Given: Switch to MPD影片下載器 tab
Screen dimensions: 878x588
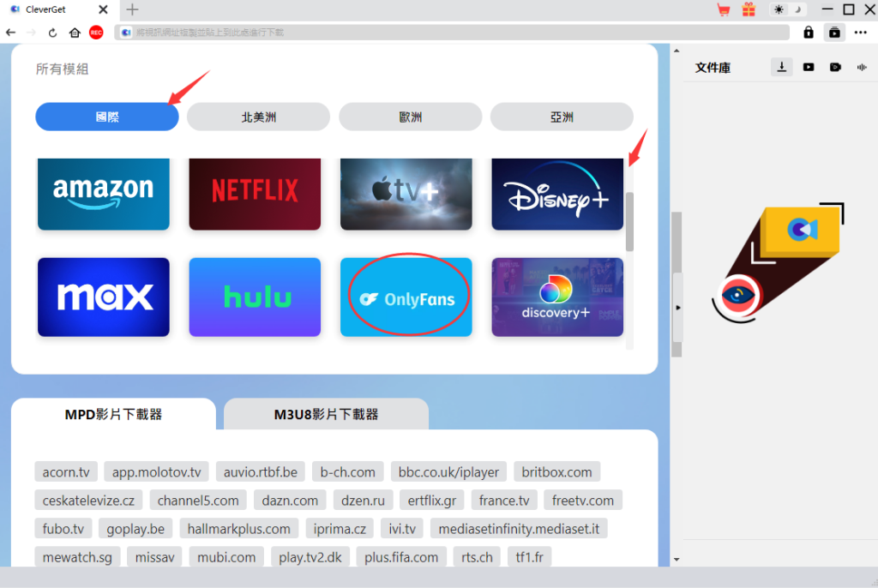Looking at the screenshot, I should click(113, 414).
